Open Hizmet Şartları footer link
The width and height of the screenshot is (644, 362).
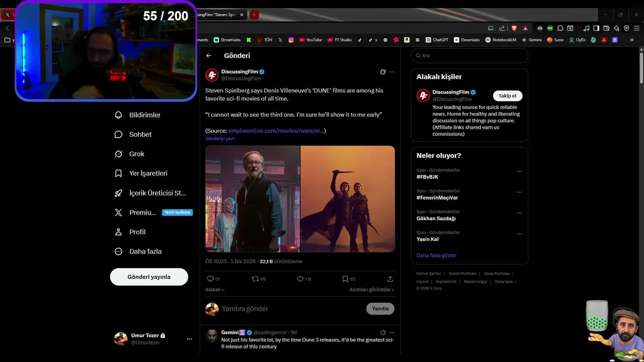point(429,274)
